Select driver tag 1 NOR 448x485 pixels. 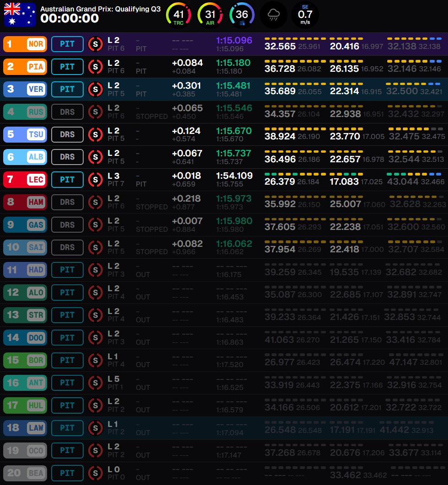(x=25, y=44)
